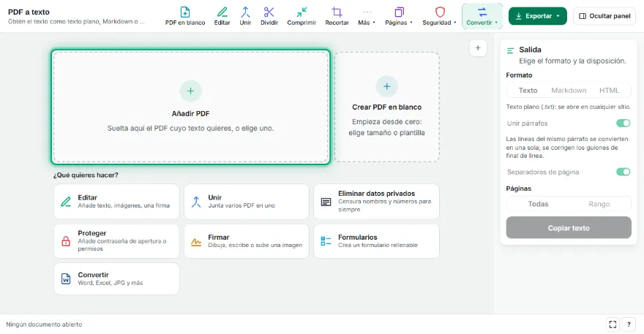Viewport: 644px width, 334px height.
Task: Open the Eliminar datos privados card
Action: [x=376, y=202]
